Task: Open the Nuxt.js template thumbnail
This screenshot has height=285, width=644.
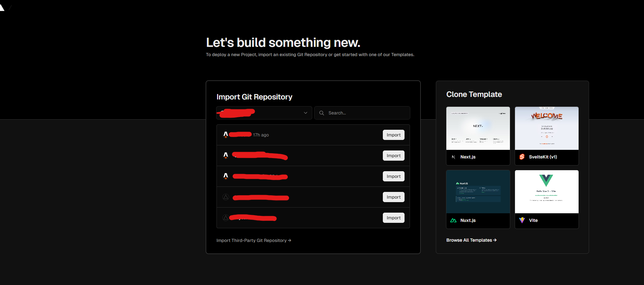Action: [478, 192]
